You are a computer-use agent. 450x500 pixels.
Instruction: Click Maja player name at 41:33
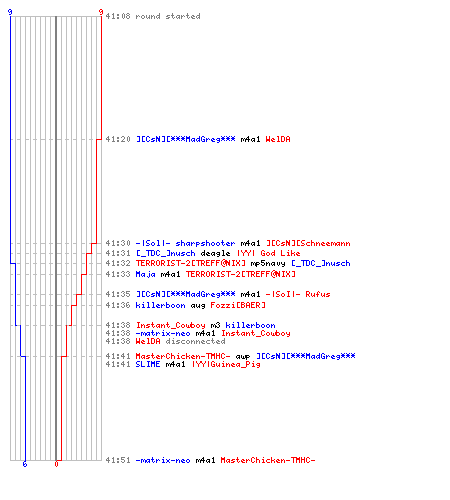145,274
